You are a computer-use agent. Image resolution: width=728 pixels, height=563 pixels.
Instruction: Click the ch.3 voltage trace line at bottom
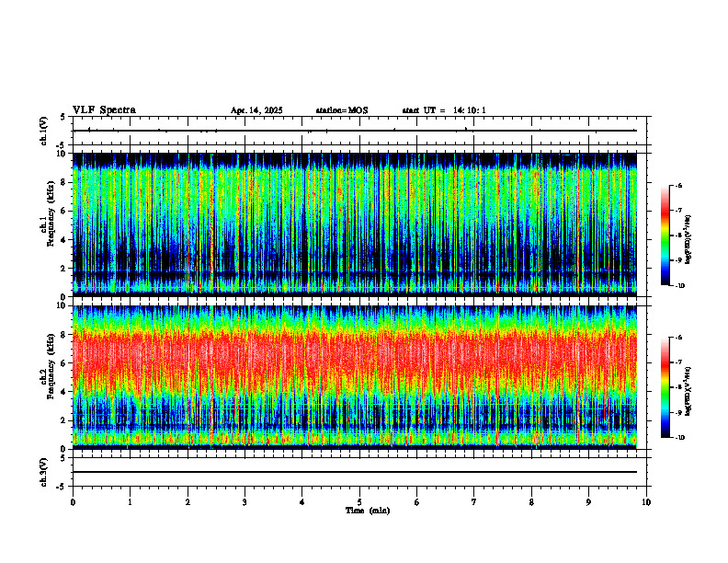355,472
